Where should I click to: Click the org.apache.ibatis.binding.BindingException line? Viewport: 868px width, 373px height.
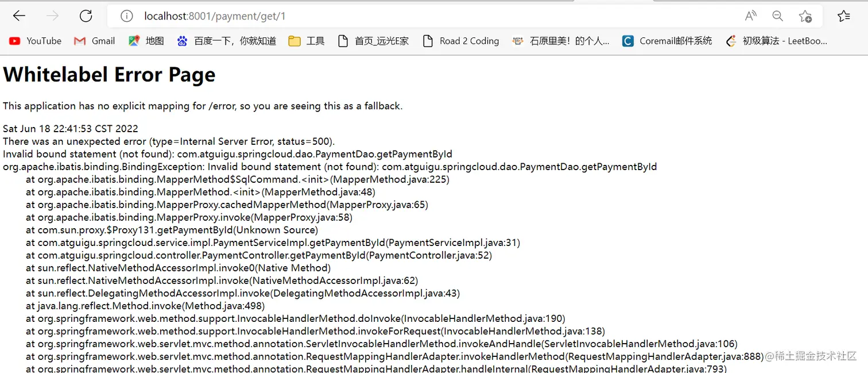[x=330, y=167]
